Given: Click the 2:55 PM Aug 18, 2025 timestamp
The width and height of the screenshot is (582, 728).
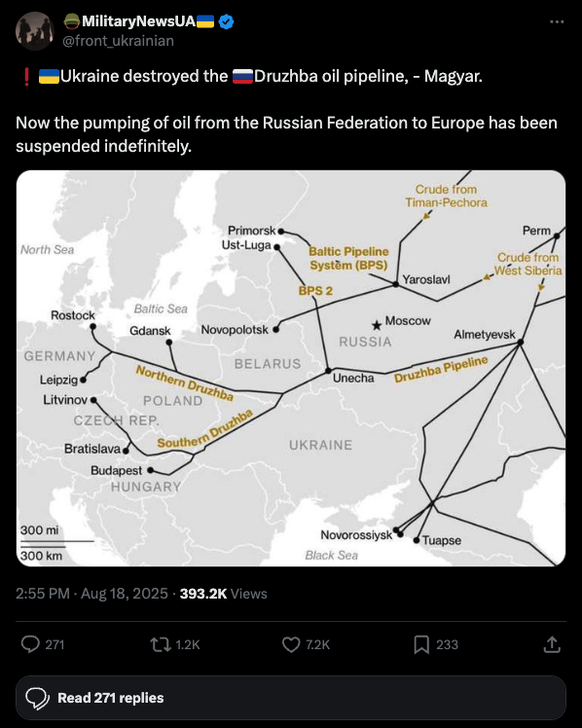Looking at the screenshot, I should (91, 594).
